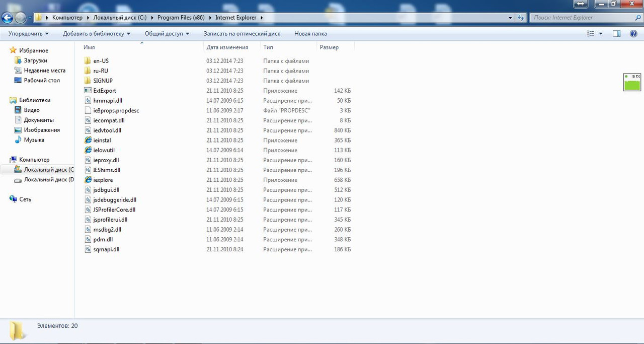The image size is (644, 344).
Task: Select Компьютер in navigation pane
Action: coord(34,160)
